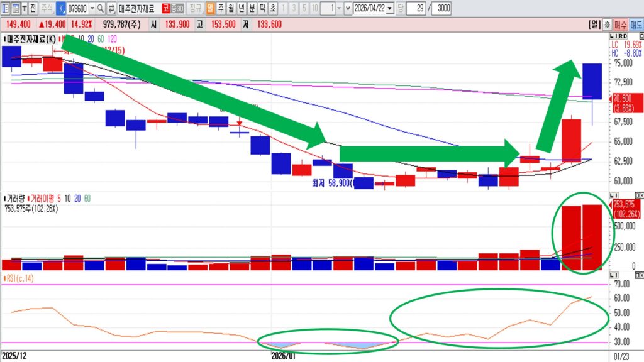Open the date picker dropdown for 2026/04/22

click(x=390, y=9)
